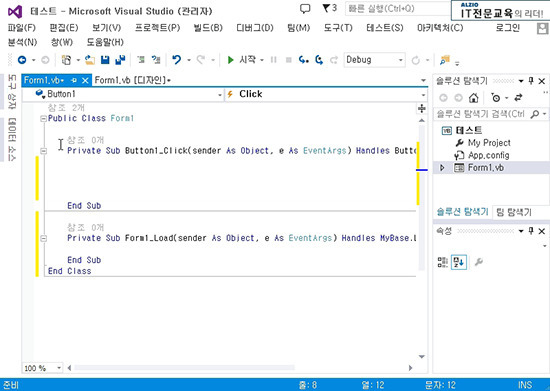Select My Project in Solution Explorer
550x391 pixels.
[489, 143]
